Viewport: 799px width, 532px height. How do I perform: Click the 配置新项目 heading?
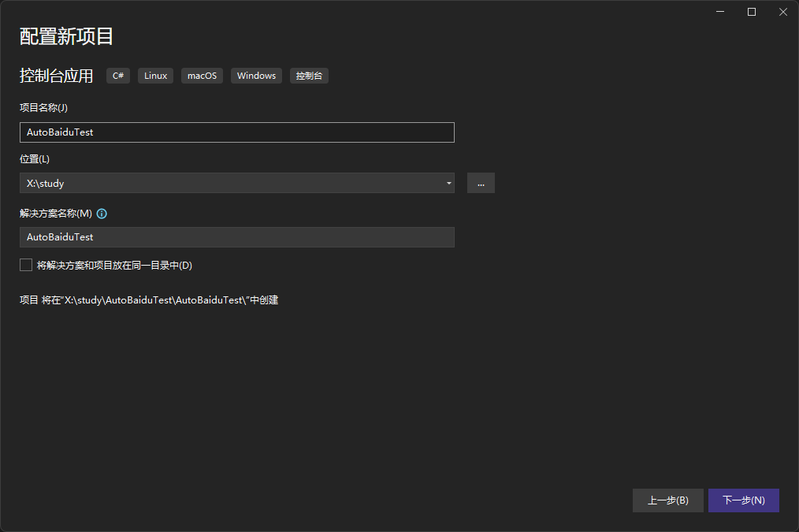pyautogui.click(x=66, y=37)
